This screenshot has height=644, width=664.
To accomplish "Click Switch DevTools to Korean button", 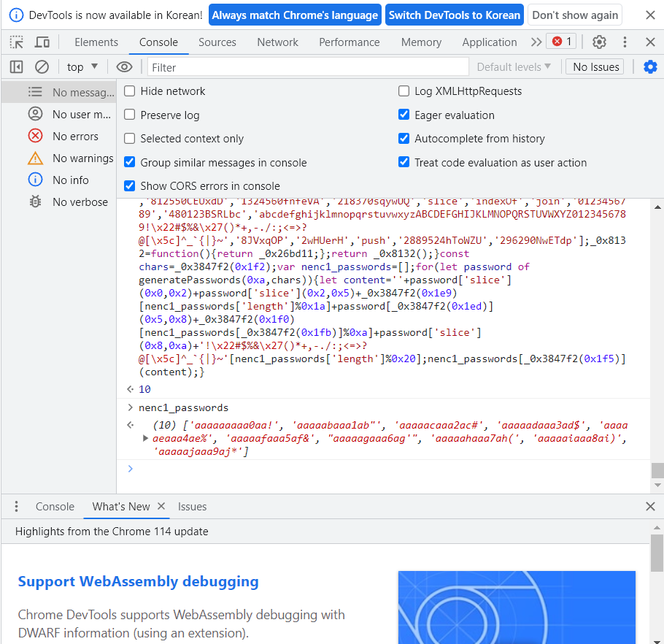I will pyautogui.click(x=455, y=15).
